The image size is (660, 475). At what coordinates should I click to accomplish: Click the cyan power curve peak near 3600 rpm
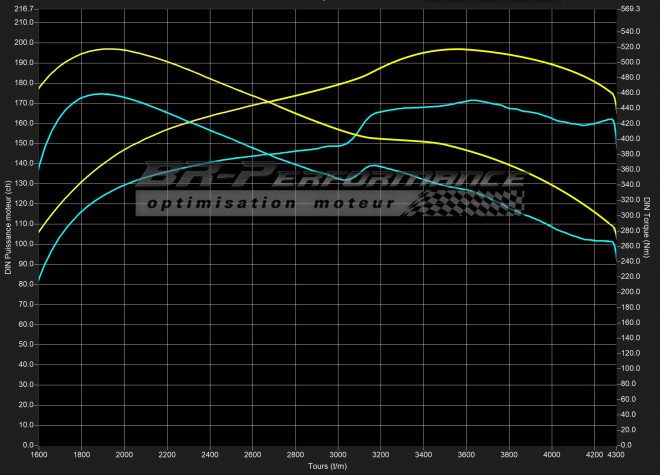473,100
